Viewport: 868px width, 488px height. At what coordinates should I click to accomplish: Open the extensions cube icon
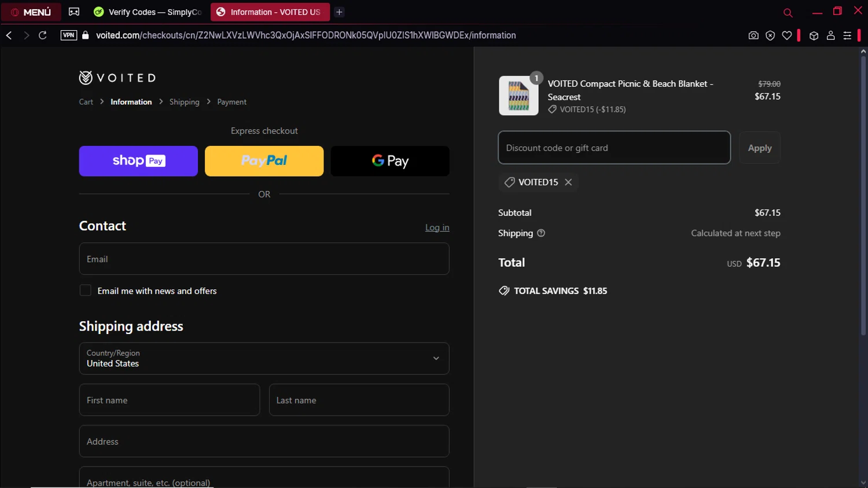point(814,35)
